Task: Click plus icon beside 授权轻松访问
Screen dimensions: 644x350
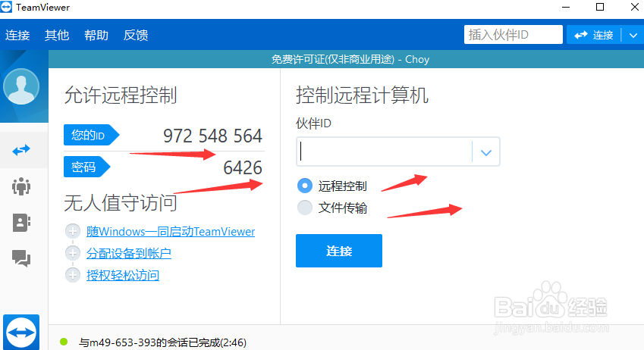Action: [x=73, y=275]
